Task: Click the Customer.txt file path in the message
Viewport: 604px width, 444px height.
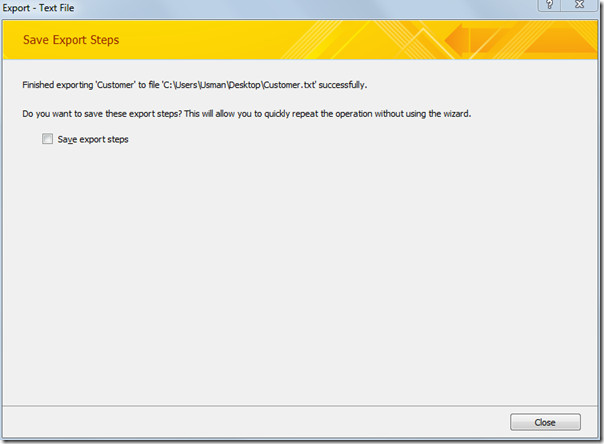Action: (x=239, y=85)
